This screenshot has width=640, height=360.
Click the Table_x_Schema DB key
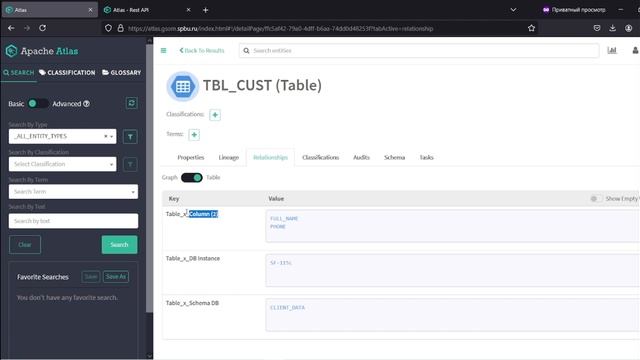[x=192, y=303]
